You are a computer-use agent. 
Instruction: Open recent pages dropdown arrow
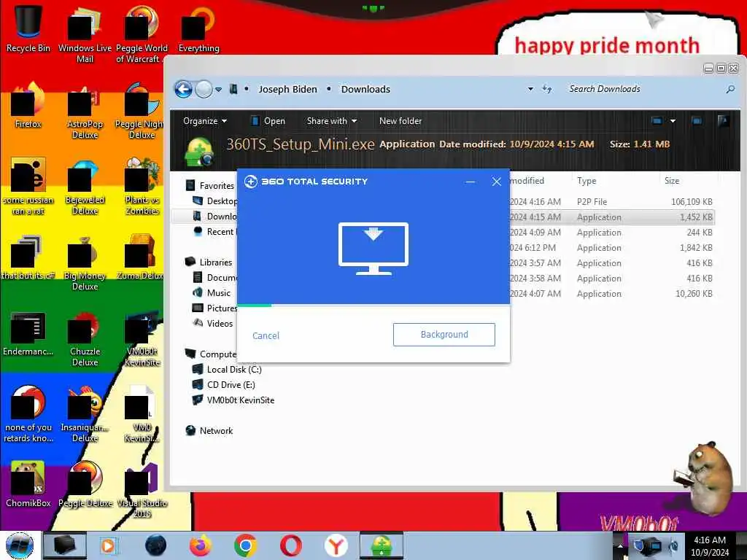pos(218,89)
